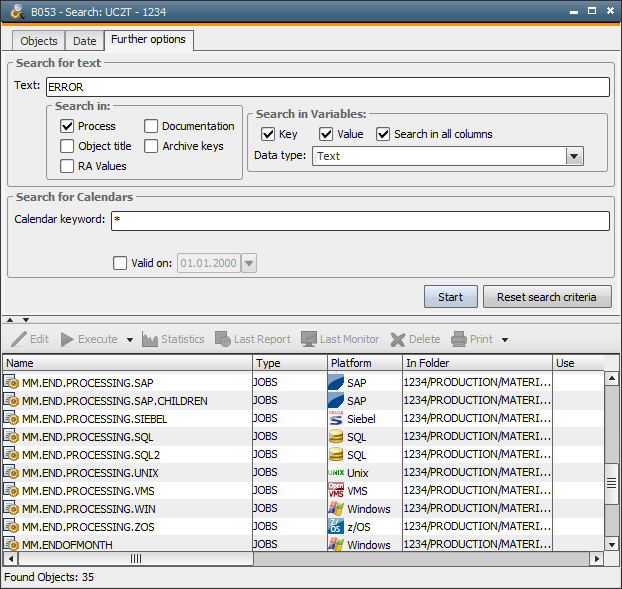Screen dimensions: 622x589
Task: Click the Execute play icon
Action: [67, 340]
